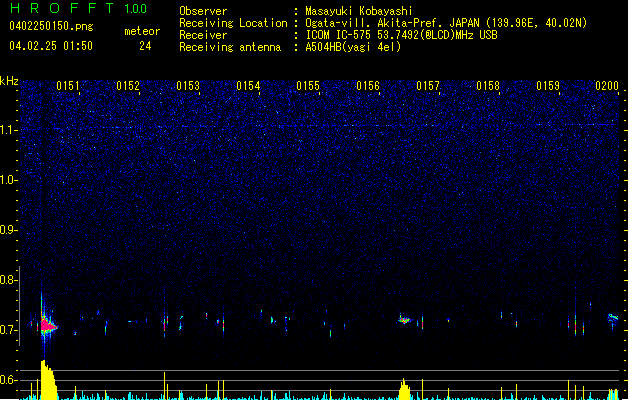Screen dimensions: 629x400
Task: Click time marker 0200
Action: (x=607, y=86)
